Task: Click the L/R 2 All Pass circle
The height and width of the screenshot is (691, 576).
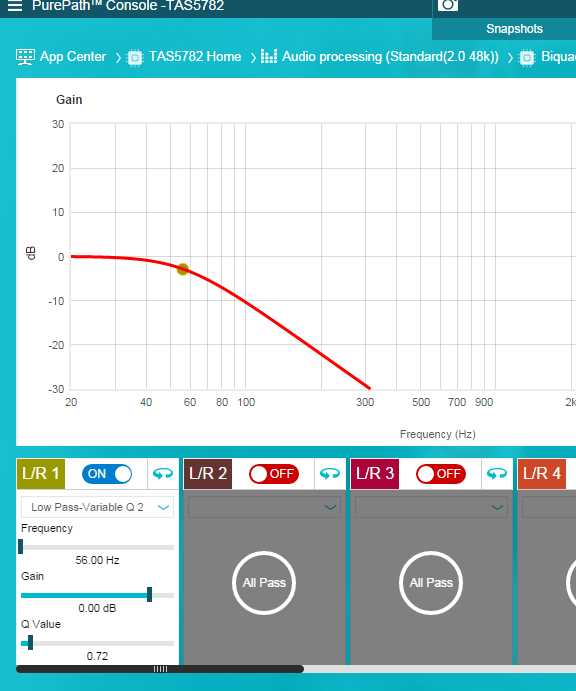Action: coord(264,583)
